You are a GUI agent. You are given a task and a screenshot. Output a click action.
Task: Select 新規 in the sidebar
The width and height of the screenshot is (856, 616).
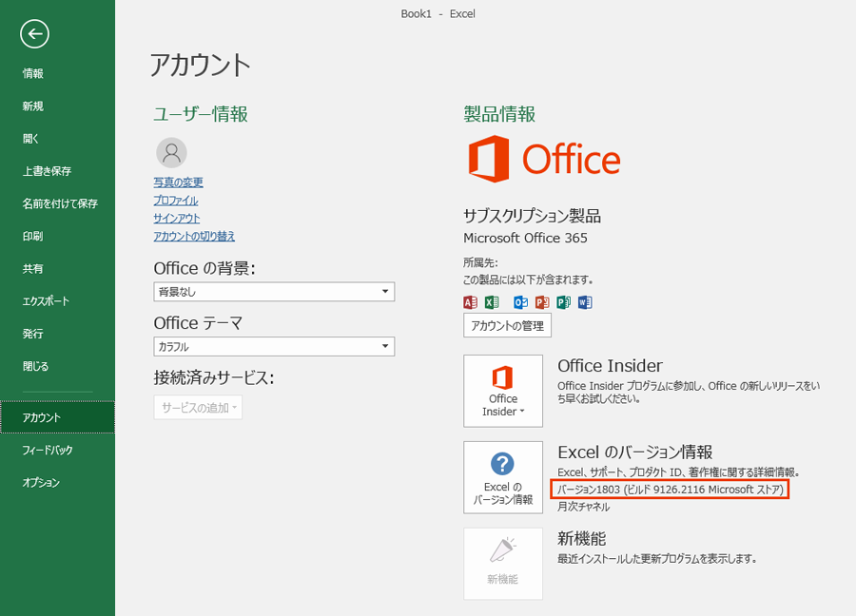pyautogui.click(x=57, y=106)
